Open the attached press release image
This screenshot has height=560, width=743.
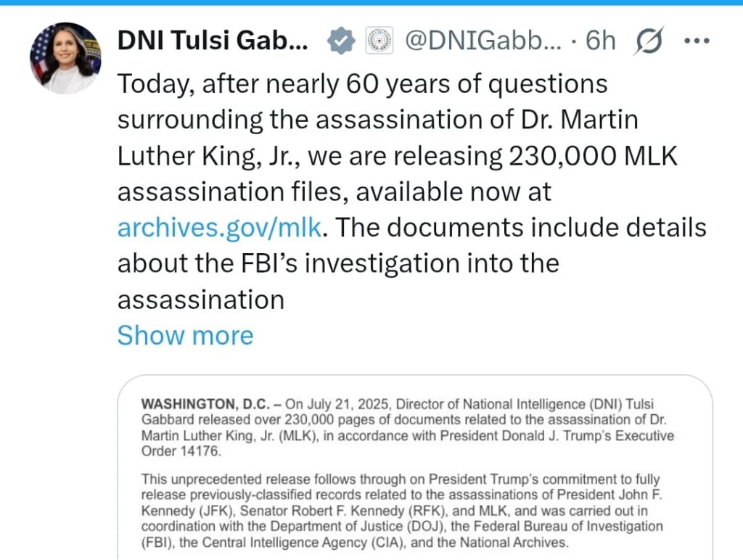pyautogui.click(x=415, y=468)
